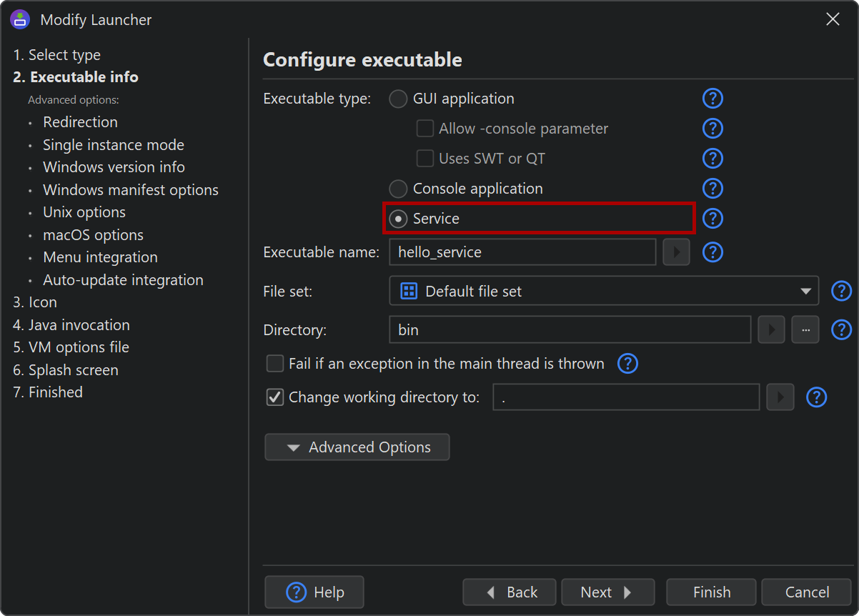Click help icon next to File set dropdown
Viewport: 859px width, 616px height.
842,291
